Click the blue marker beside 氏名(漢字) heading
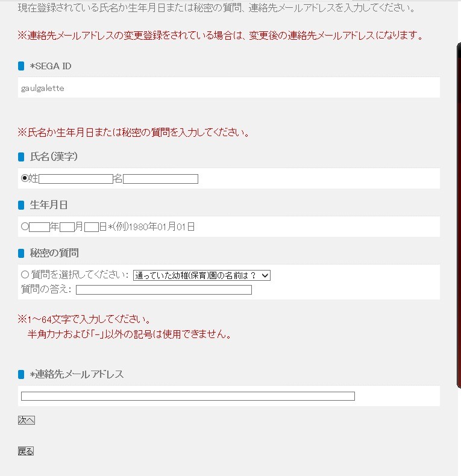This screenshot has width=461, height=476. (21, 157)
